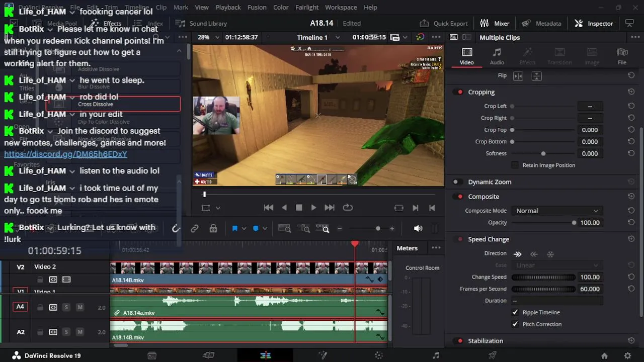Open the Mixer panel
This screenshot has height=362, width=644.
495,24
